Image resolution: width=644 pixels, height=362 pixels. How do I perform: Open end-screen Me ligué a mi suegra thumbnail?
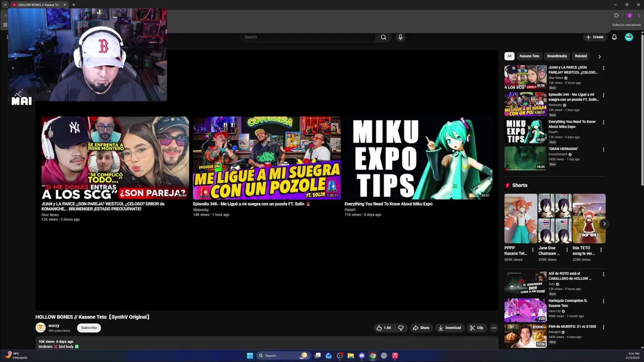(267, 158)
